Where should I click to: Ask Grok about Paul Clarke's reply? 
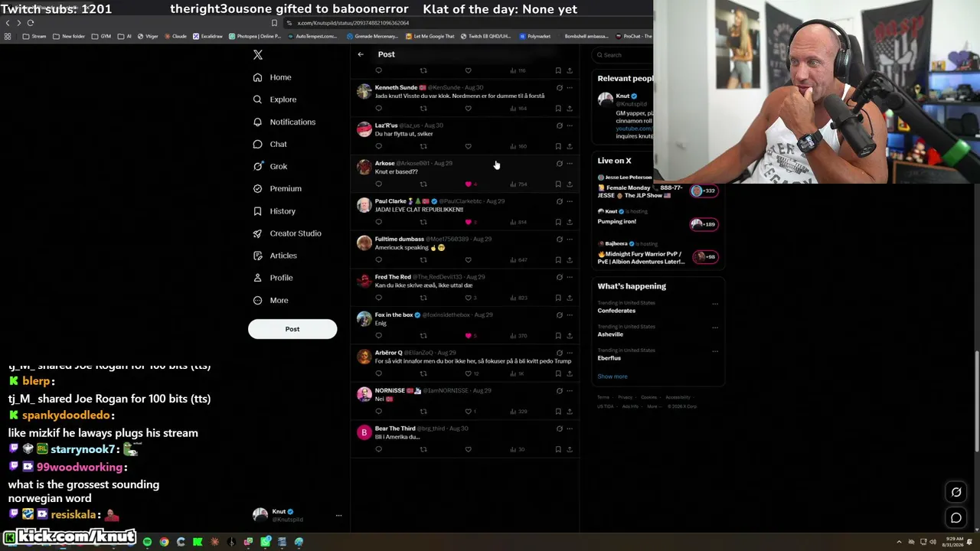(559, 201)
